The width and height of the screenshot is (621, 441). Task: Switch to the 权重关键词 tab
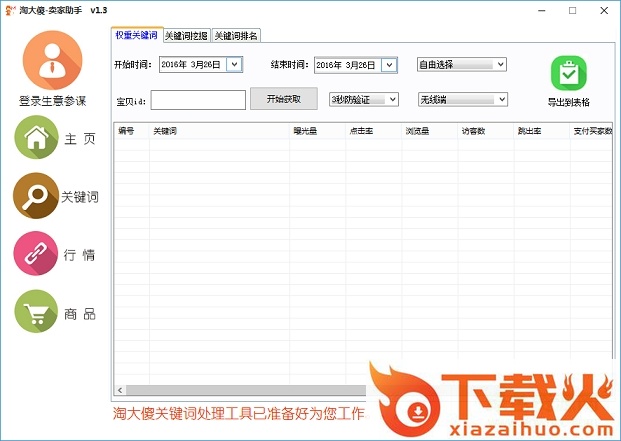(x=137, y=35)
